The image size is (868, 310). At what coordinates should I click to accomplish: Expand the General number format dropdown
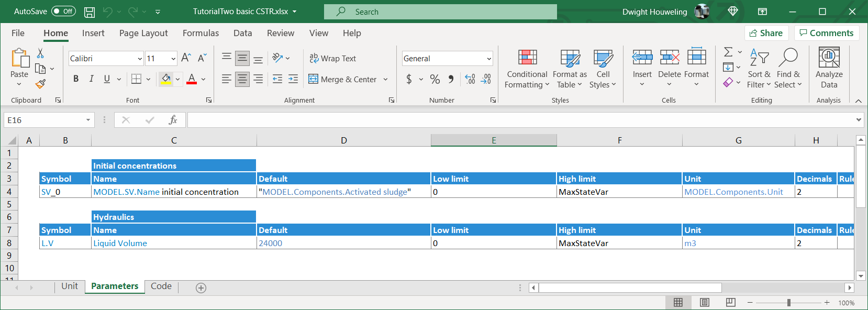click(x=489, y=59)
